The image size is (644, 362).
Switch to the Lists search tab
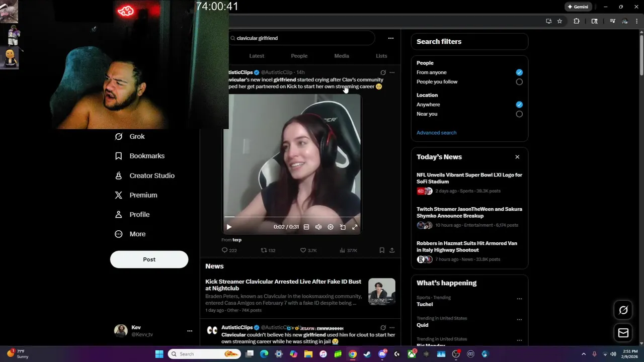(x=381, y=56)
